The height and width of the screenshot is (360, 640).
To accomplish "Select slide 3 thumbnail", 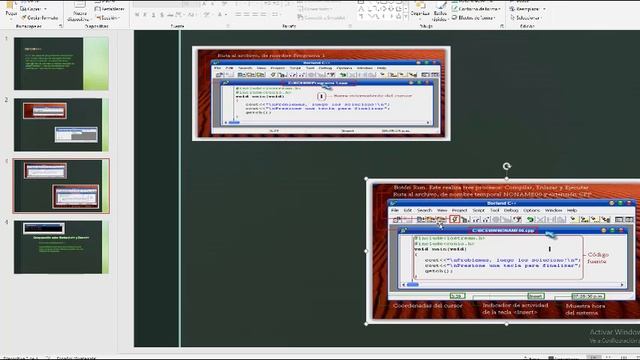I will [61, 186].
